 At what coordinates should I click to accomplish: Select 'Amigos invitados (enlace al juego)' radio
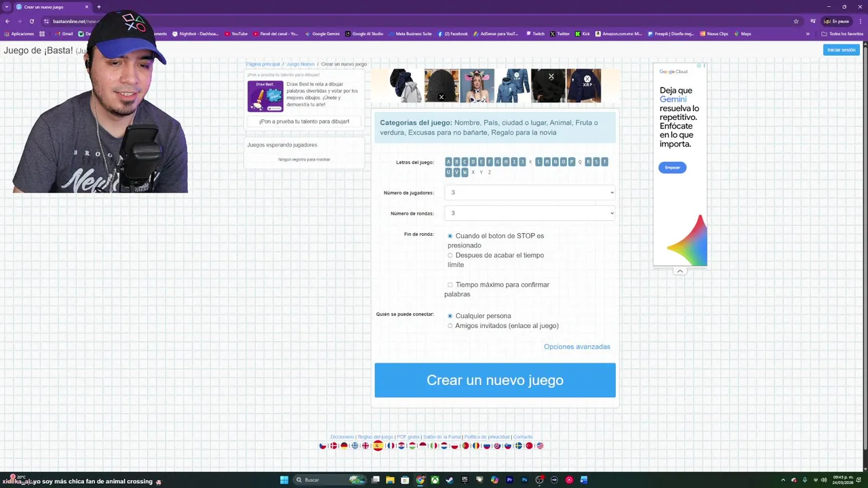[x=450, y=326]
